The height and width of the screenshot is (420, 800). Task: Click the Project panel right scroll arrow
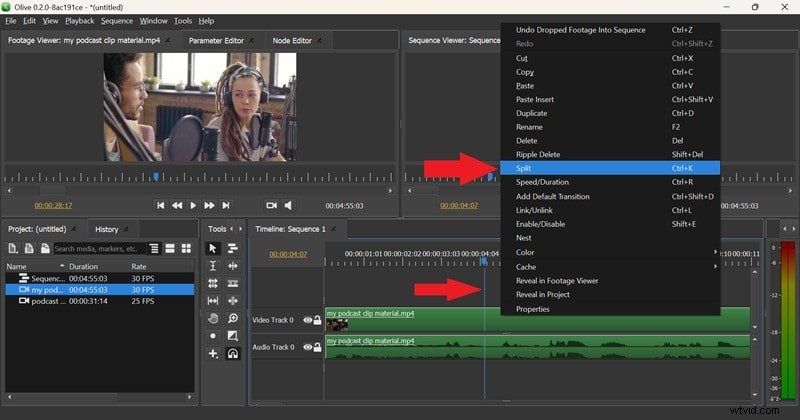point(190,397)
